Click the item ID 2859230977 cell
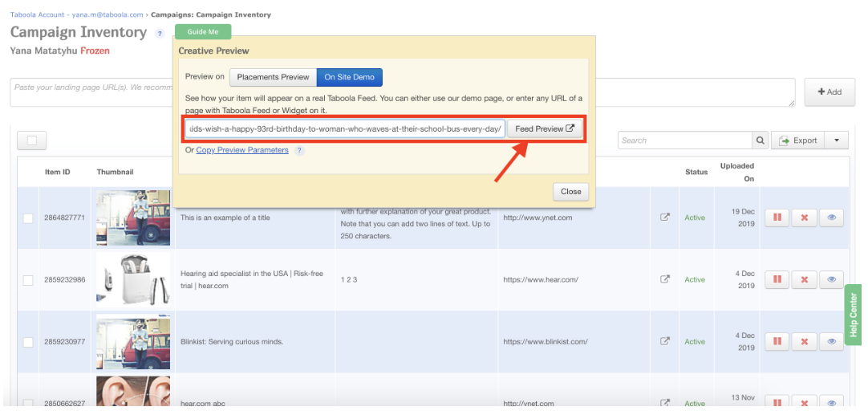The image size is (868, 419). point(65,342)
